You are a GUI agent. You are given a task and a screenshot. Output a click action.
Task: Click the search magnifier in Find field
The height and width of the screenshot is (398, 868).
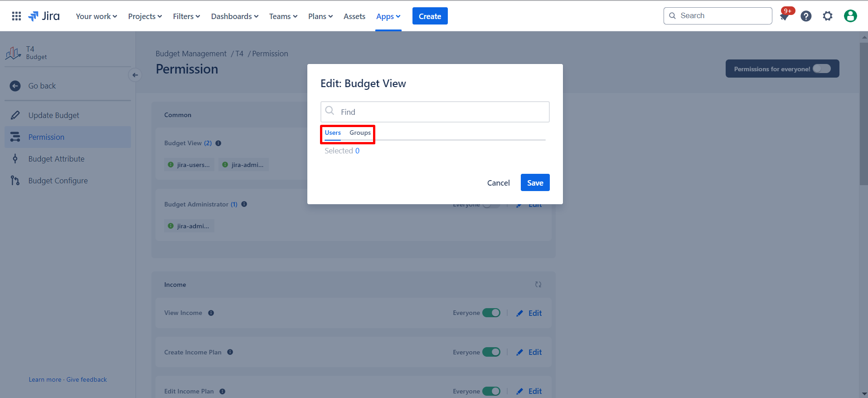pyautogui.click(x=330, y=111)
